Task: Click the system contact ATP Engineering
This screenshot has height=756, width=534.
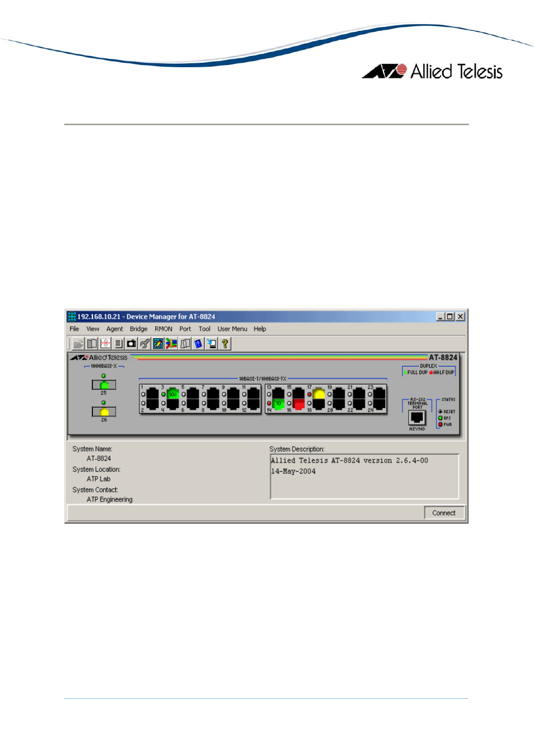Action: click(x=110, y=500)
